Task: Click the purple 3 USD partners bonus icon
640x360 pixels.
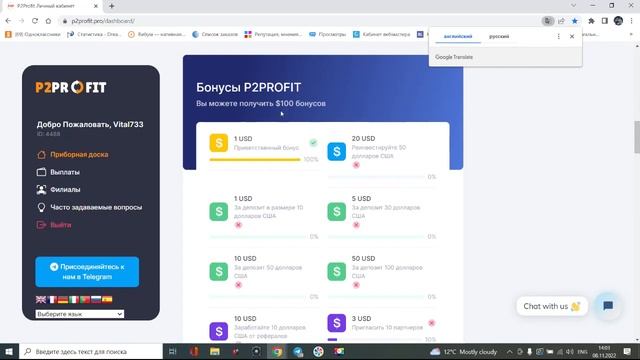Action: click(337, 323)
